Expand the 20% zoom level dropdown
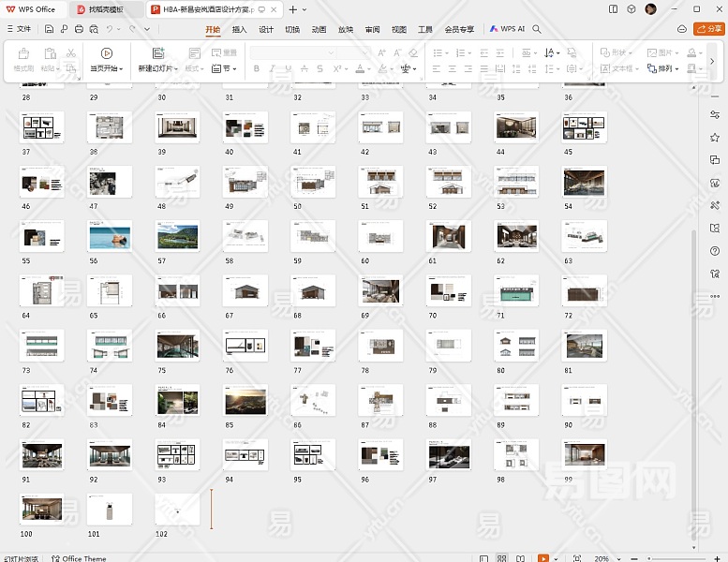 (x=604, y=558)
